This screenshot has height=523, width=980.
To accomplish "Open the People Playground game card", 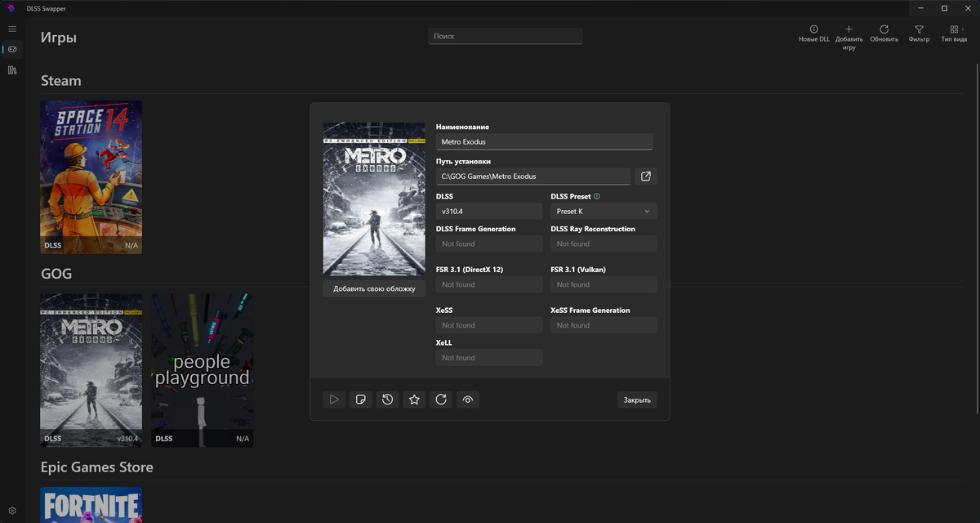I will 202,370.
